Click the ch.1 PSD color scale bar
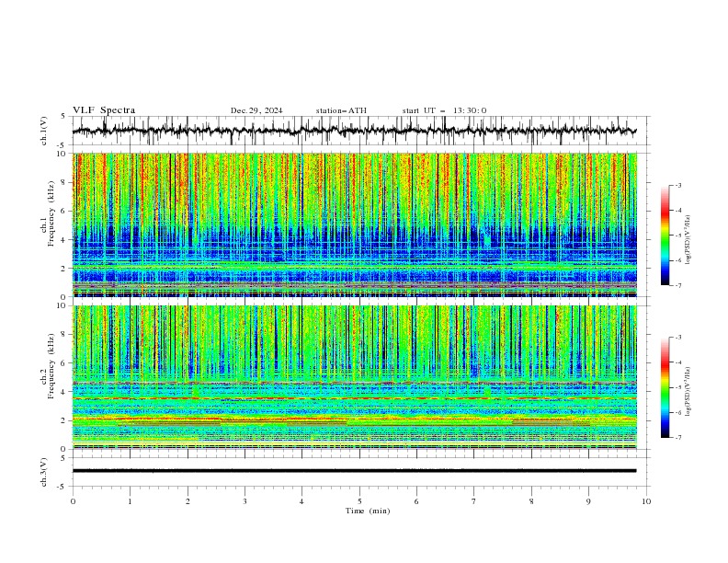Screen dimensions: 728x563 pyautogui.click(x=665, y=236)
